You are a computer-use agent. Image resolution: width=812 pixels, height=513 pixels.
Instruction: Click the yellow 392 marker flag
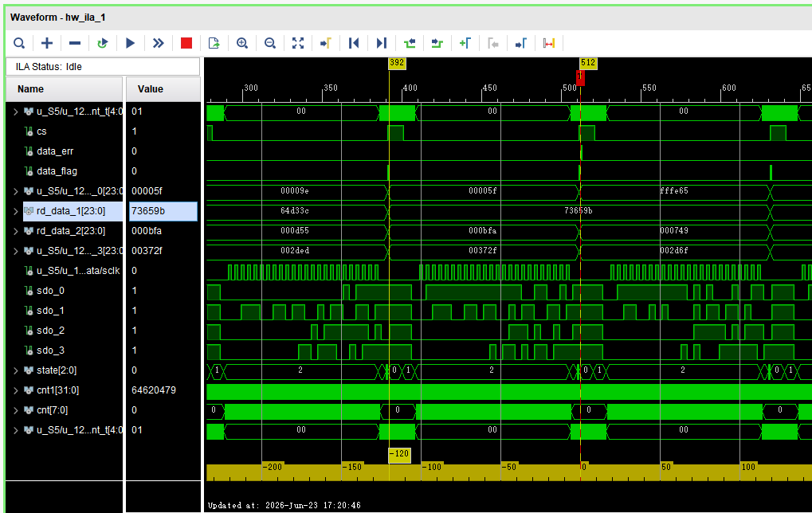[x=397, y=63]
